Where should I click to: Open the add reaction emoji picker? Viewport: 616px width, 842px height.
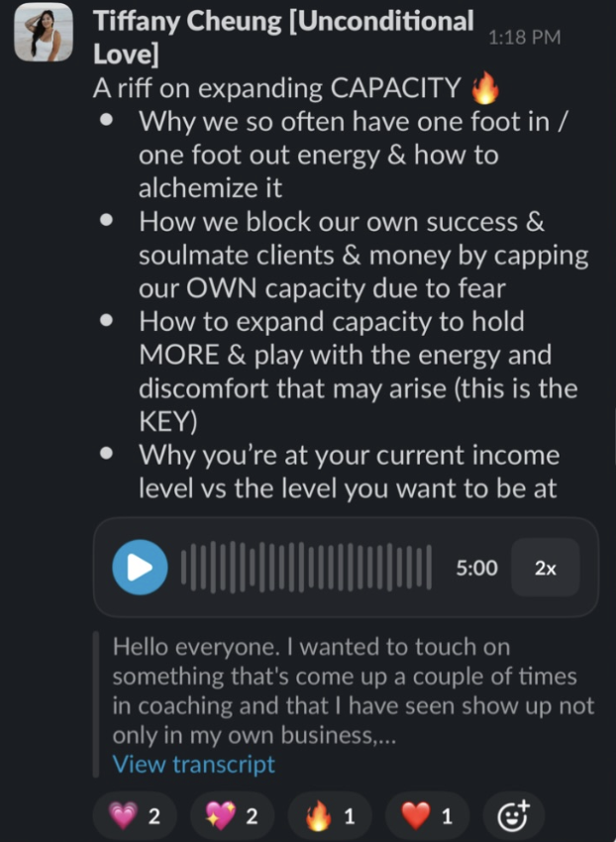pyautogui.click(x=514, y=815)
